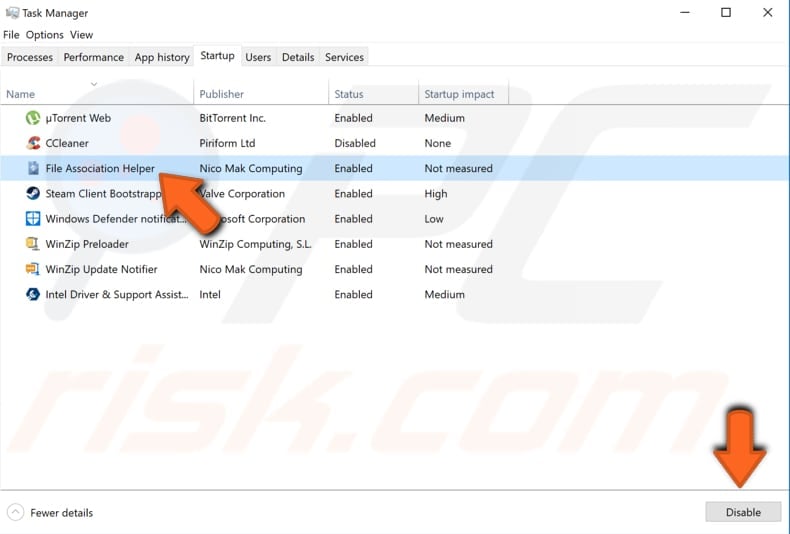
Task: Select the Startup tab
Action: 217,55
